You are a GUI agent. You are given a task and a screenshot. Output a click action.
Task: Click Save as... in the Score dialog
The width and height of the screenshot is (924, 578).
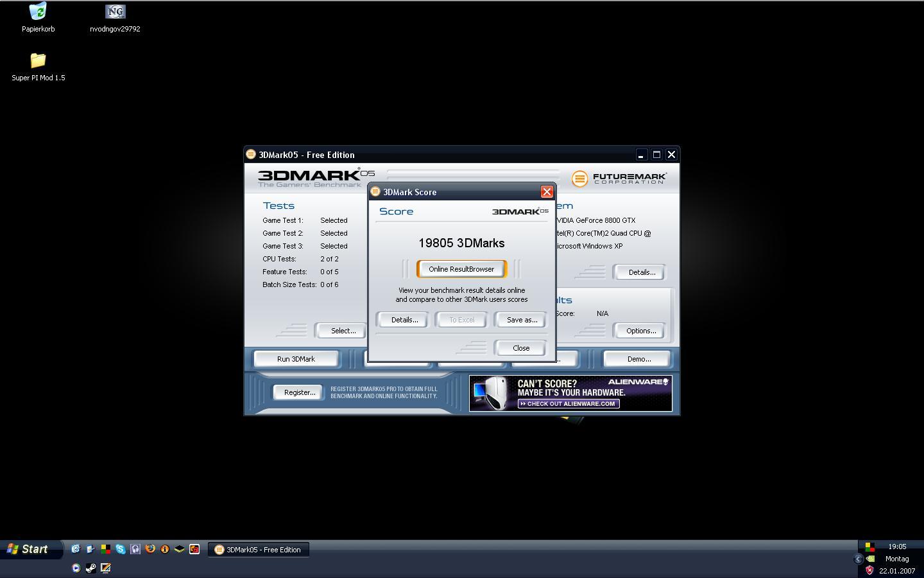(x=522, y=320)
